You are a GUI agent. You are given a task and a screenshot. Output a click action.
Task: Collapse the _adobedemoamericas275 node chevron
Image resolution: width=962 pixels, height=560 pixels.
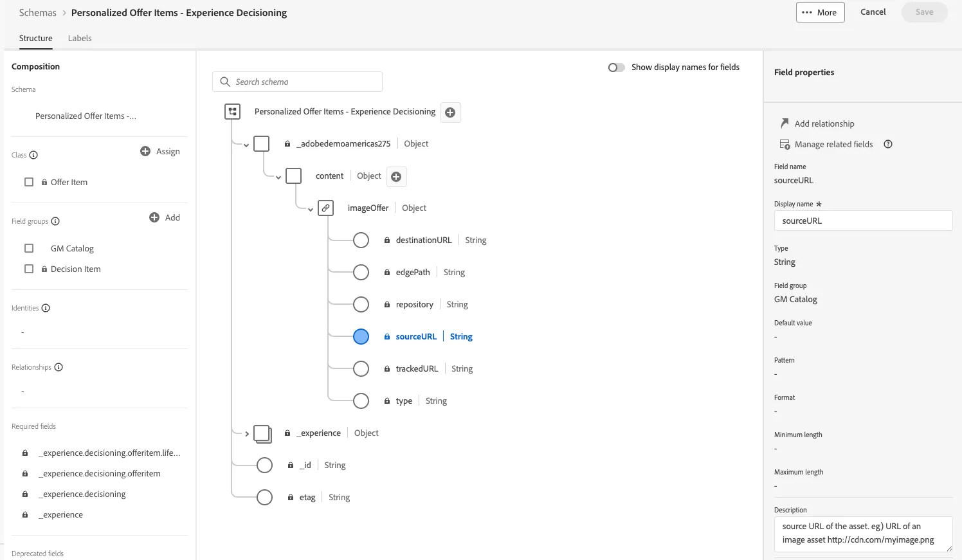coord(246,145)
